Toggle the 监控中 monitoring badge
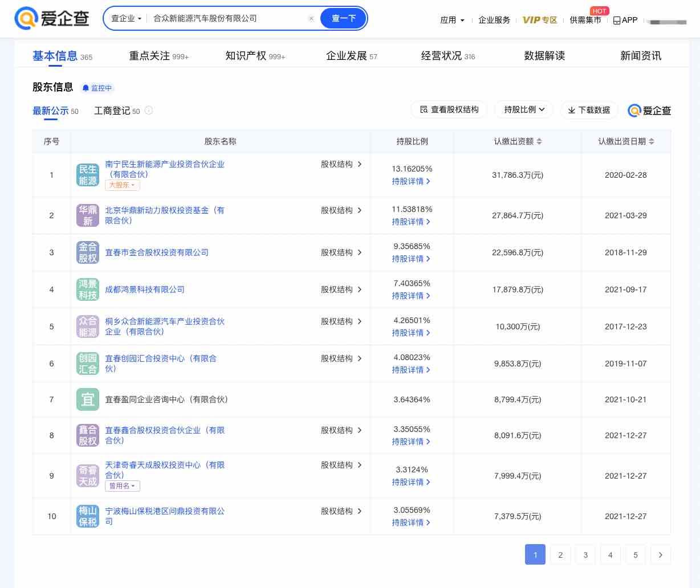The width and height of the screenshot is (700, 588). coord(97,88)
